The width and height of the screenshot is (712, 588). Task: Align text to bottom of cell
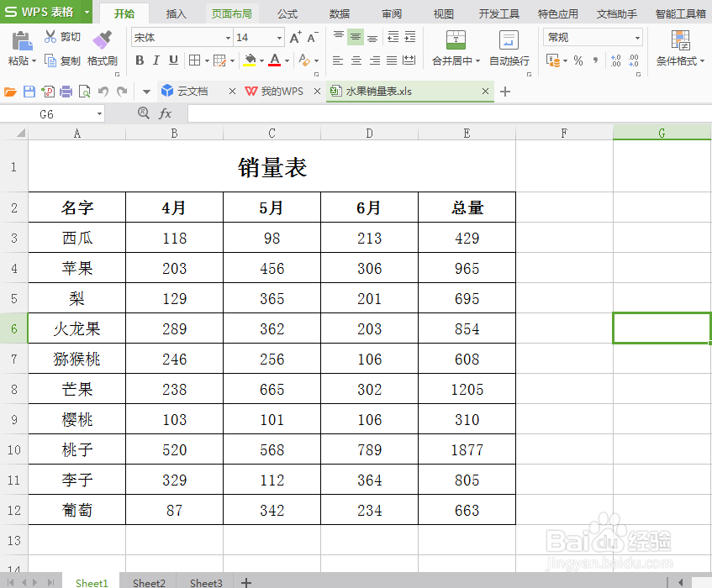[372, 37]
